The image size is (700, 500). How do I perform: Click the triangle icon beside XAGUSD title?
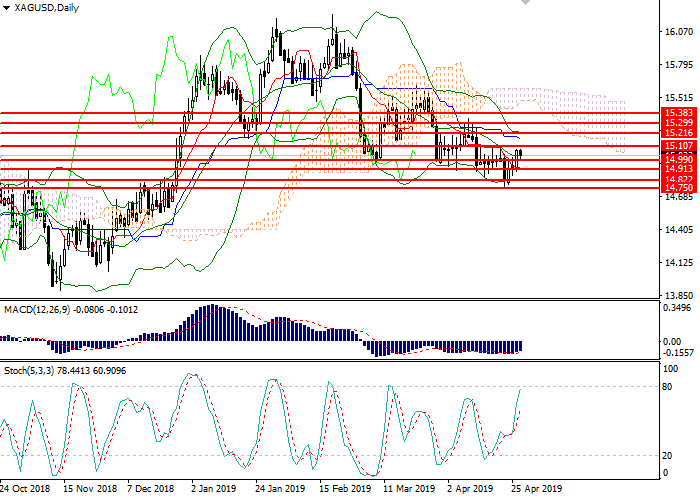click(6, 8)
